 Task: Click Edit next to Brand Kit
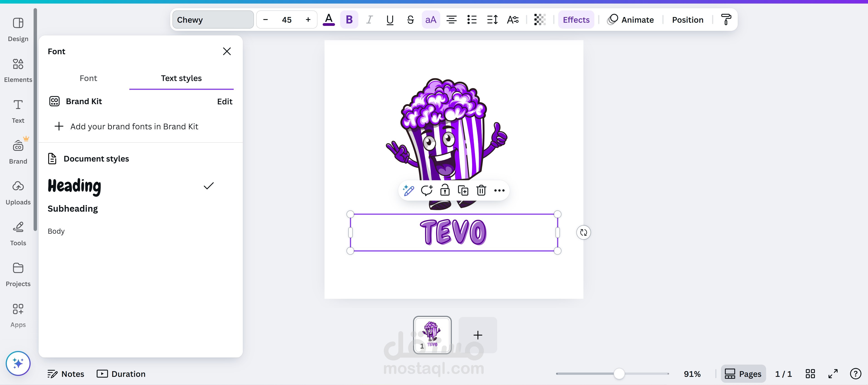coord(225,101)
